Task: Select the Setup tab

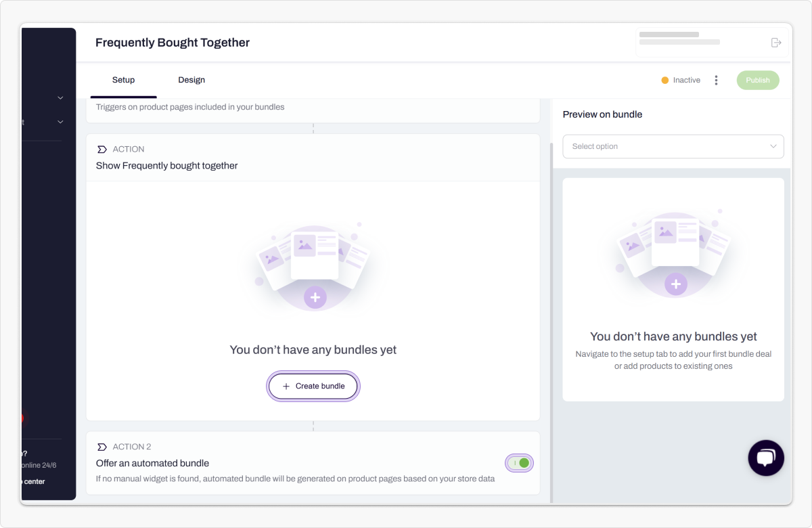Action: tap(123, 80)
